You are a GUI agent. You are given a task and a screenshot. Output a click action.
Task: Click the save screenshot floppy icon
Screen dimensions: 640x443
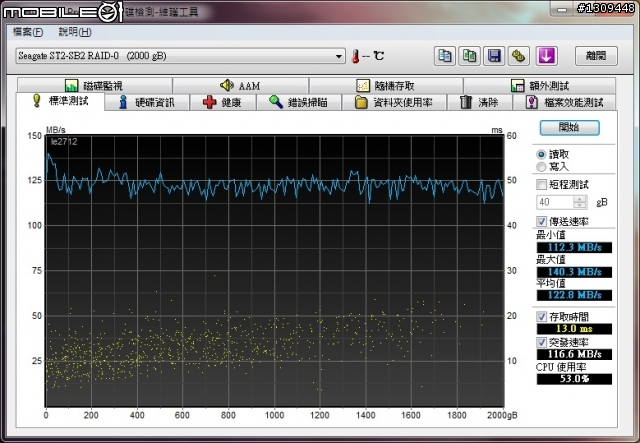point(494,56)
